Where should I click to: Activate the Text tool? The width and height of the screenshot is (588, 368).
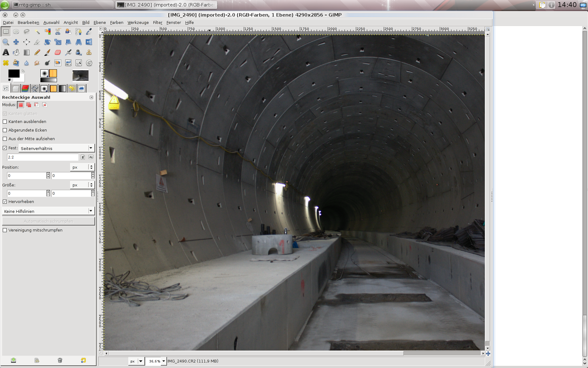pyautogui.click(x=6, y=52)
